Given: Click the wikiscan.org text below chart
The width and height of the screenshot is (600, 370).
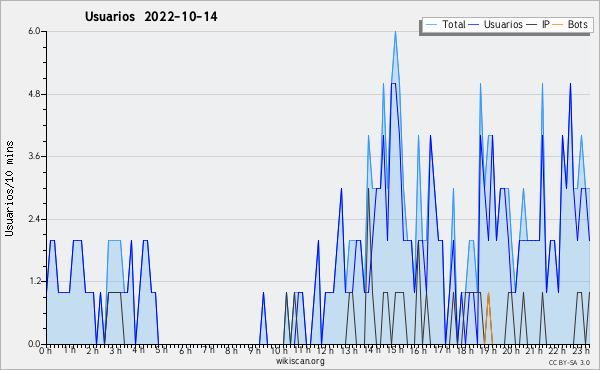Looking at the screenshot, I should [x=300, y=361].
